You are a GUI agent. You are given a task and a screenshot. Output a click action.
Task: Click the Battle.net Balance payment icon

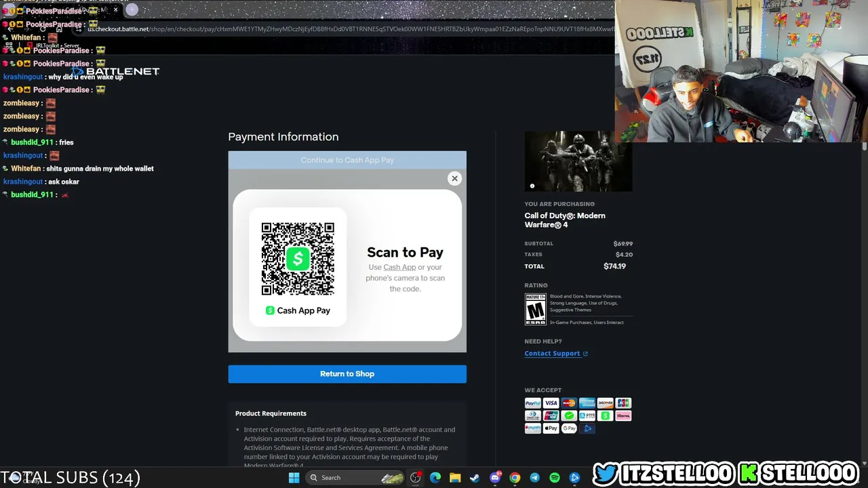tap(587, 428)
